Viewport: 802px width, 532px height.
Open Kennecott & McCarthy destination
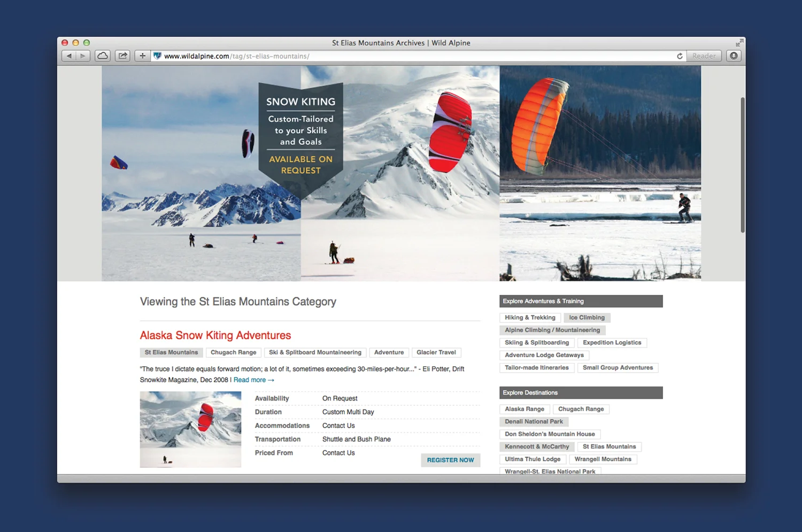click(537, 446)
